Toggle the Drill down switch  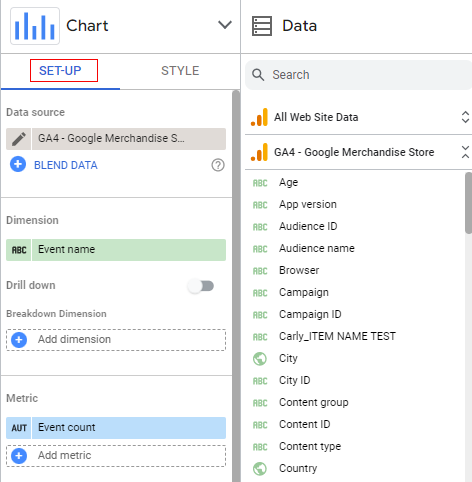[x=201, y=286]
